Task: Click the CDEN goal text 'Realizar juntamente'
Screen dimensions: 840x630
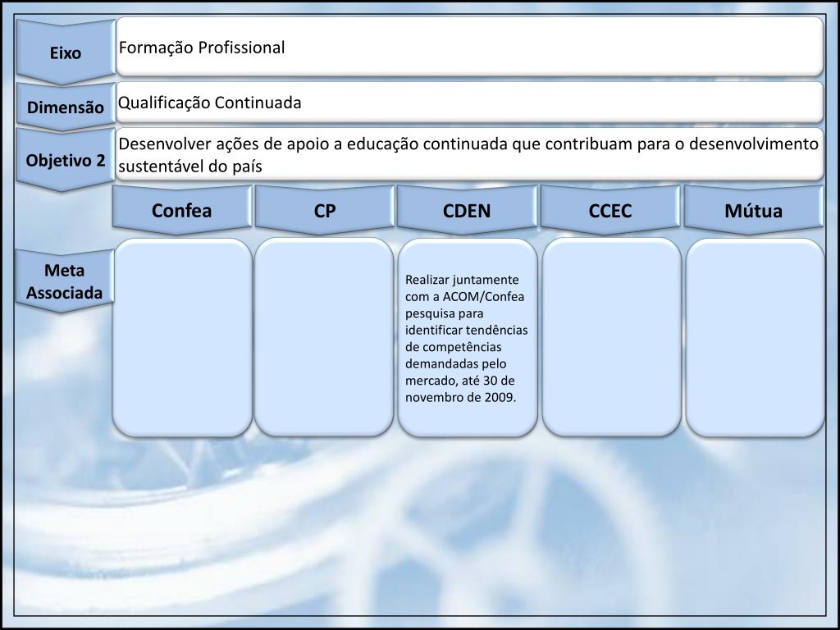Action: point(467,338)
